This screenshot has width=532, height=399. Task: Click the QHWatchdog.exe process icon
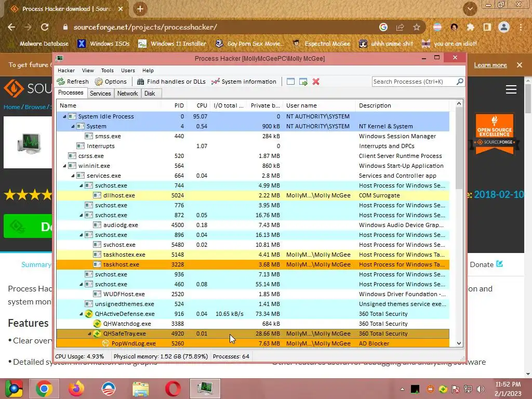(97, 324)
